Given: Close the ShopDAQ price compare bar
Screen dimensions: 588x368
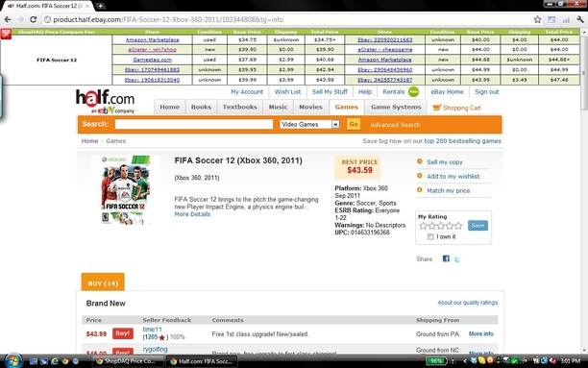Looking at the screenshot, I should tap(6, 34).
